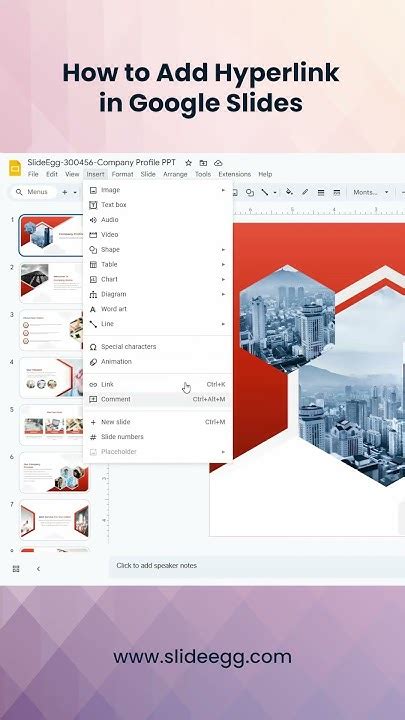This screenshot has width=405, height=720.
Task: Close the open Insert menu
Action: 96,174
